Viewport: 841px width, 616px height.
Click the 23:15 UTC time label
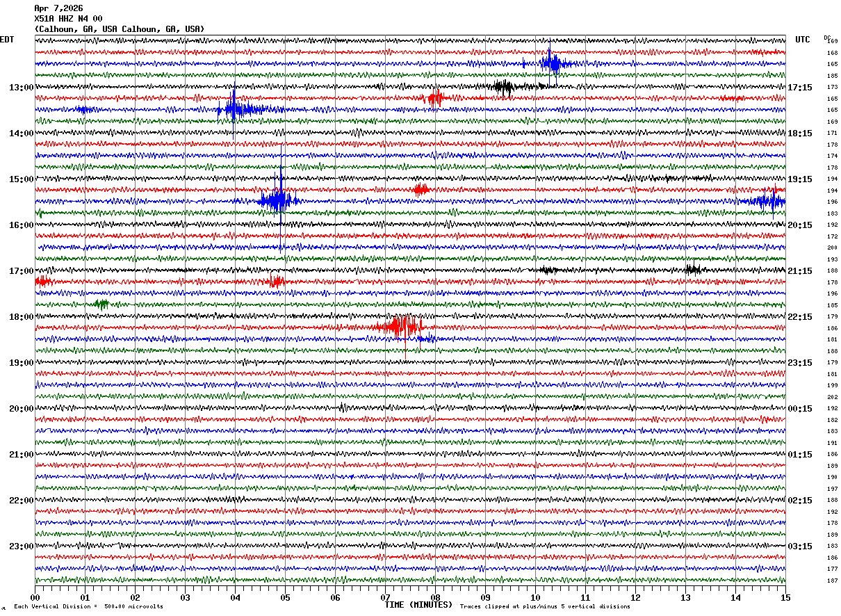[x=800, y=363]
